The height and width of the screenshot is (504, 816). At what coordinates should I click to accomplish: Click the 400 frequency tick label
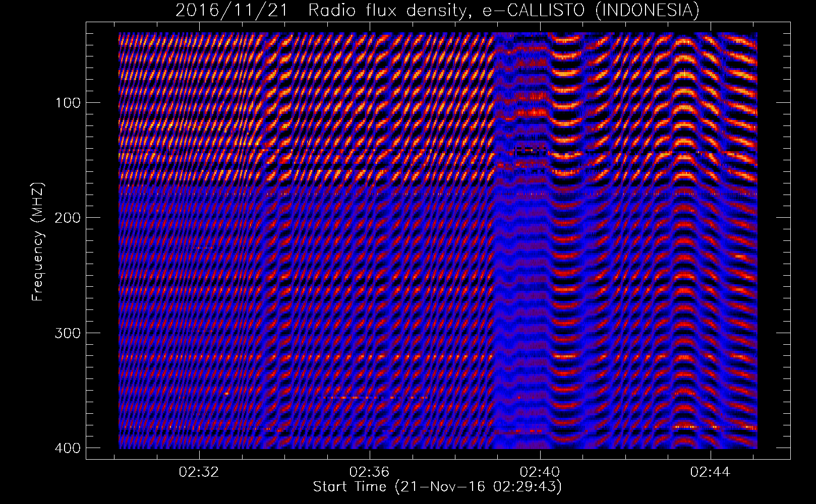[67, 448]
